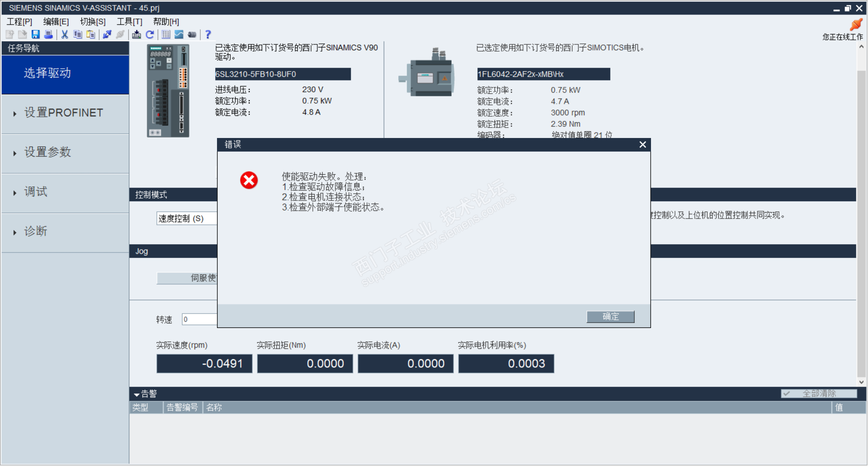The image size is (868, 466).
Task: Click the blue Go Online connection icon
Action: 107,34
